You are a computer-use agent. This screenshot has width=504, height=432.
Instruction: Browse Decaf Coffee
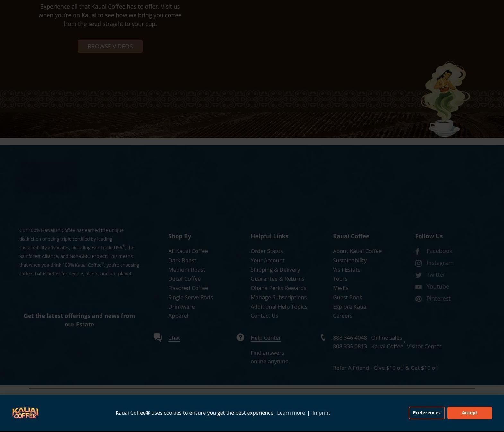(x=185, y=279)
